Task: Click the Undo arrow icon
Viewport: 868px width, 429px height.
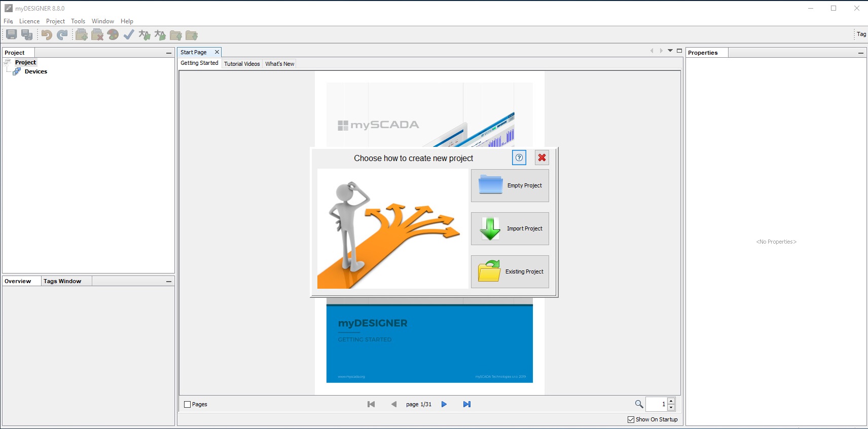Action: (x=47, y=34)
